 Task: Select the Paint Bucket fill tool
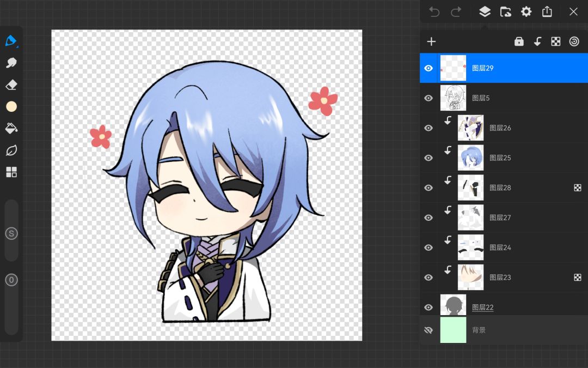pyautogui.click(x=11, y=129)
